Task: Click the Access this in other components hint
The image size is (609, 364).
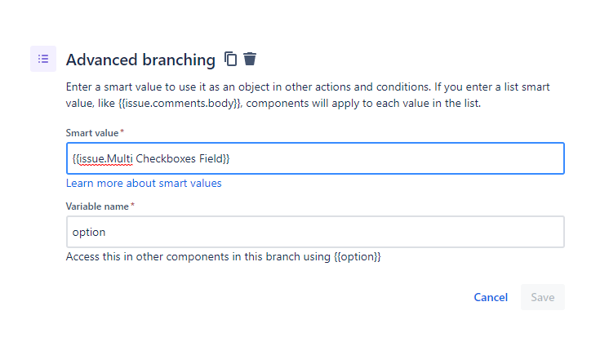Action: pyautogui.click(x=224, y=257)
